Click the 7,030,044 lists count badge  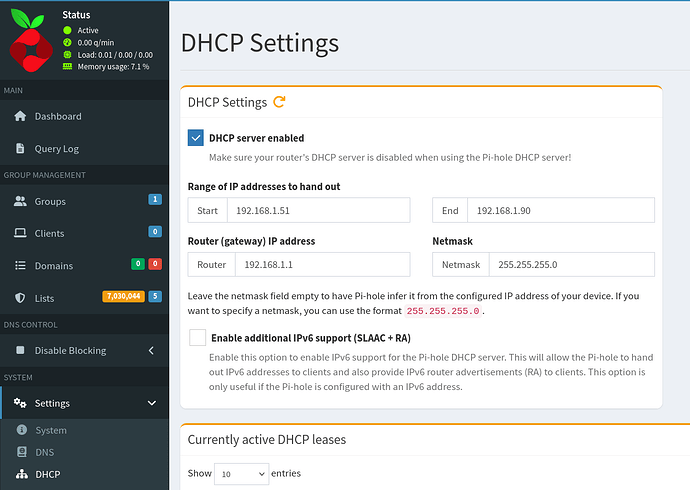pyautogui.click(x=123, y=297)
